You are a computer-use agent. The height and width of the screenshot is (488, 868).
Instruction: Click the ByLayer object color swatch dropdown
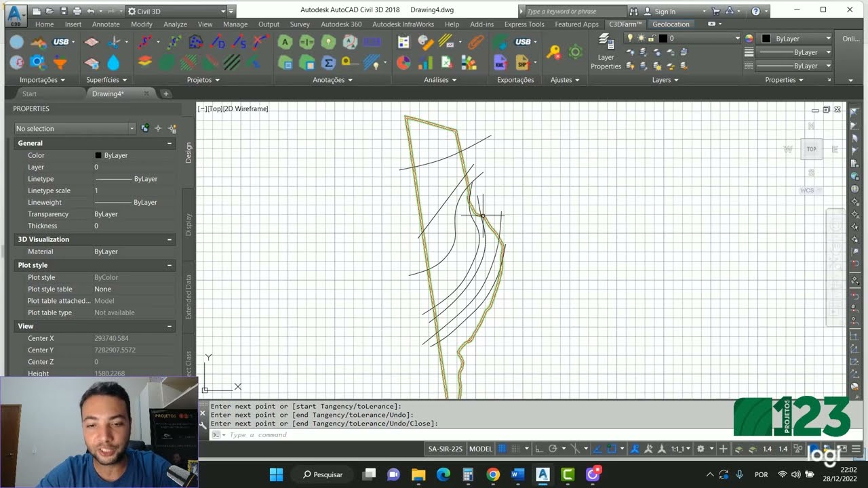click(x=795, y=39)
